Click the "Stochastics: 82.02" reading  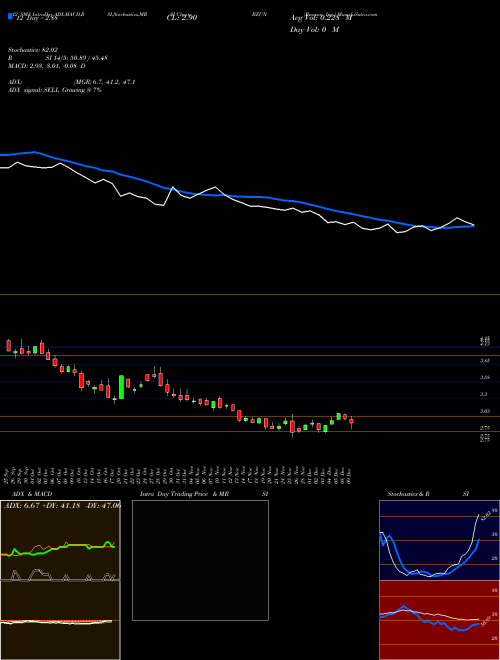point(31,50)
